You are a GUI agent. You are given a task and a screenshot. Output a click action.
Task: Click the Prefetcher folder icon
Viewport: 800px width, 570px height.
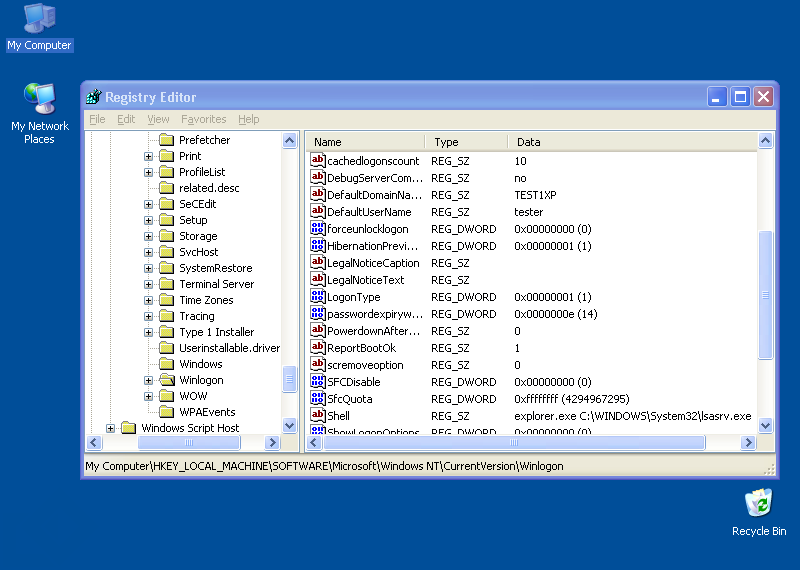coord(166,140)
